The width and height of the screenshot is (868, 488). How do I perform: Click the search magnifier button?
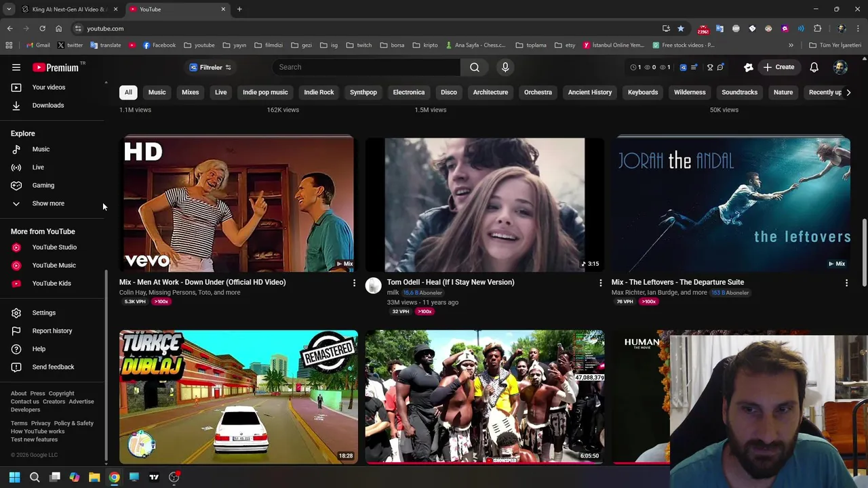click(x=475, y=67)
